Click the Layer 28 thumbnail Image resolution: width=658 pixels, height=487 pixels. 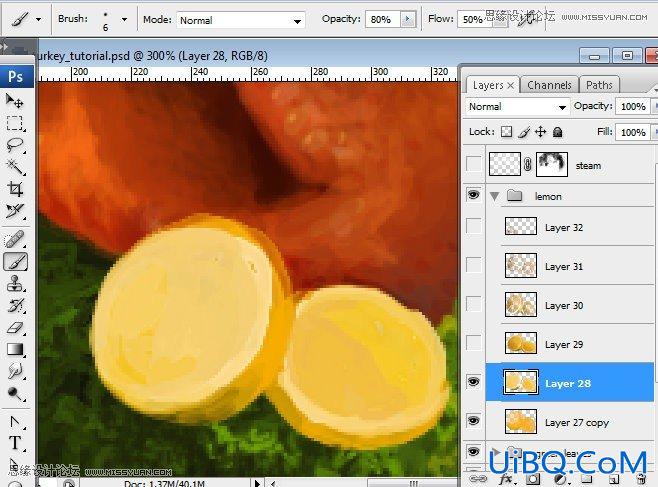(x=521, y=382)
